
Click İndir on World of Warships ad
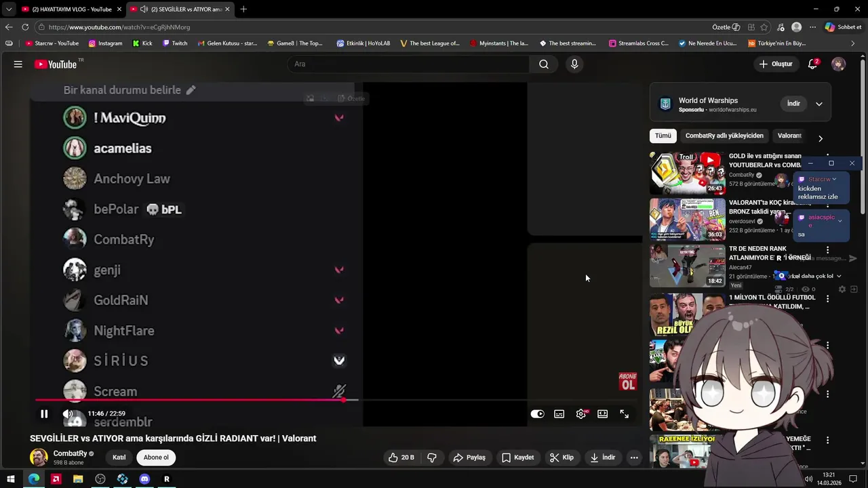(793, 104)
